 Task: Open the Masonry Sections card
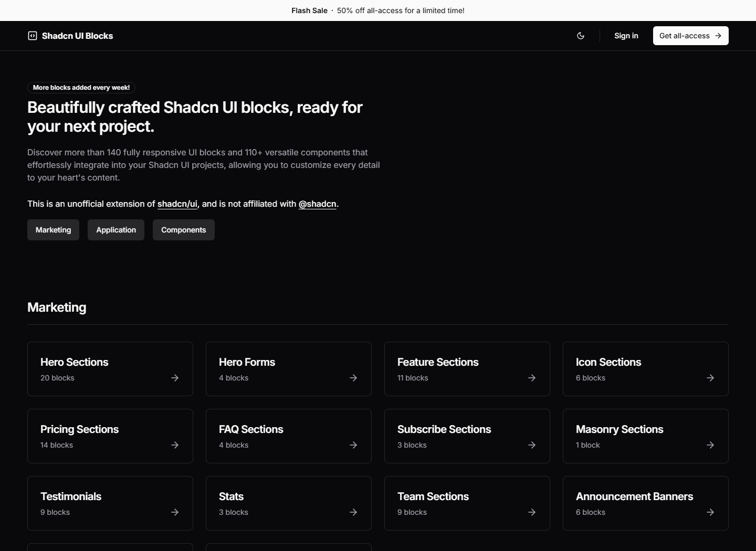tap(646, 436)
